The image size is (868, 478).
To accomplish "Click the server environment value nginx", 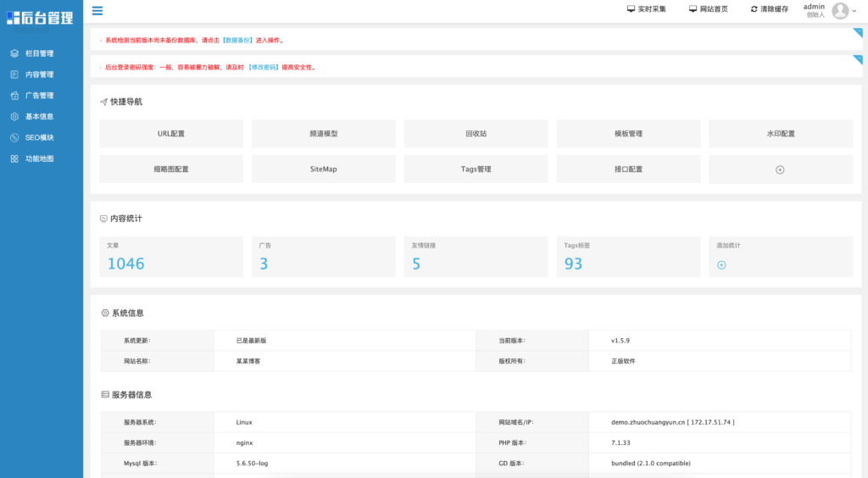I will pos(244,442).
